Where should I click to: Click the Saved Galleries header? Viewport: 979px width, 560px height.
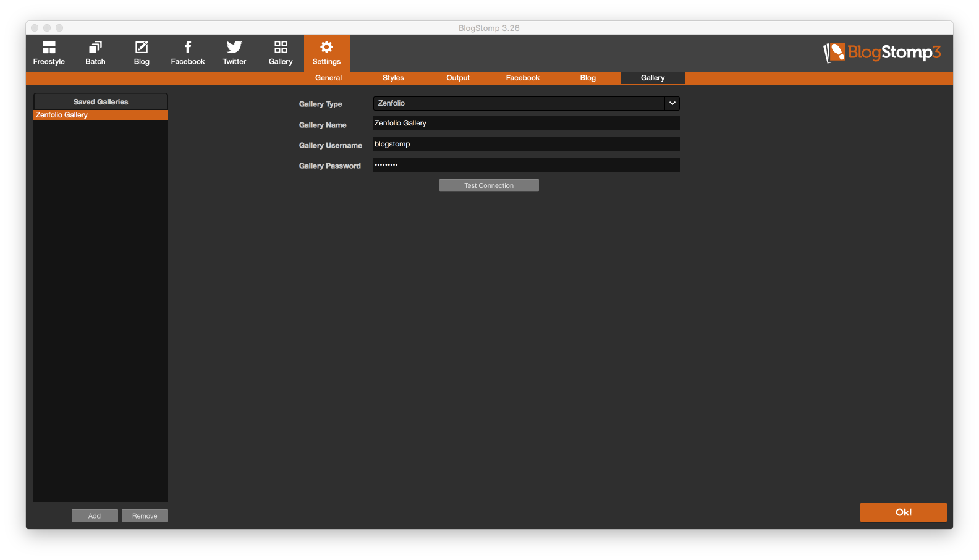pos(101,102)
